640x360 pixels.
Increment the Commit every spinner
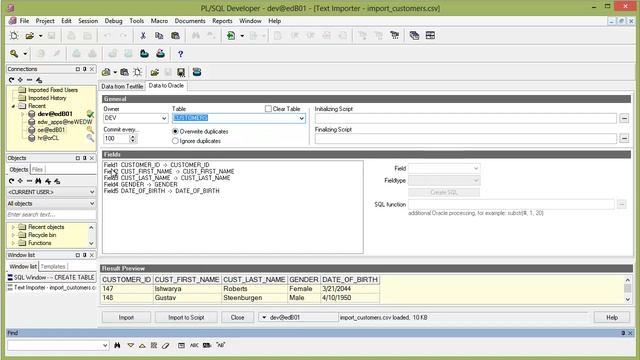pos(133,136)
